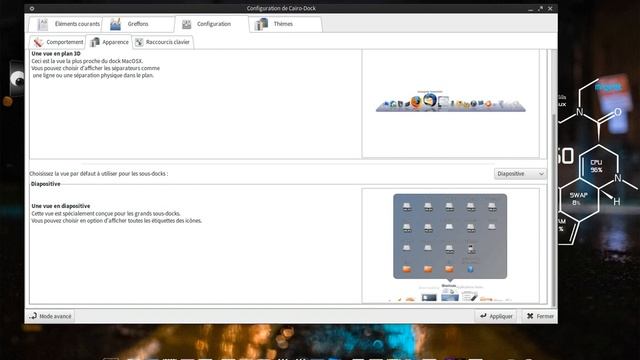The height and width of the screenshot is (360, 640).
Task: Click the Greffons tab icon
Action: coord(116,24)
